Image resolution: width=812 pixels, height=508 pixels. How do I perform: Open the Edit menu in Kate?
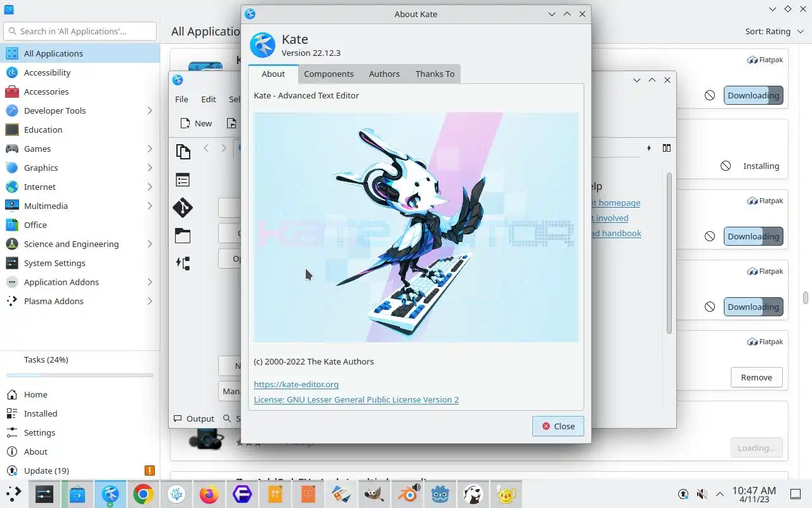[x=209, y=99]
